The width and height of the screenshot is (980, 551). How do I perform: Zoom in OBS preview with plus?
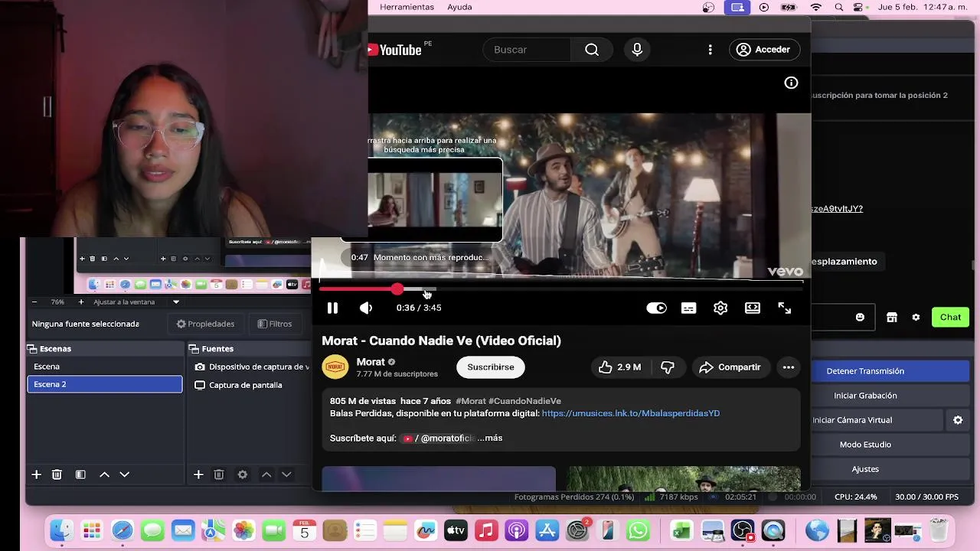(x=81, y=302)
